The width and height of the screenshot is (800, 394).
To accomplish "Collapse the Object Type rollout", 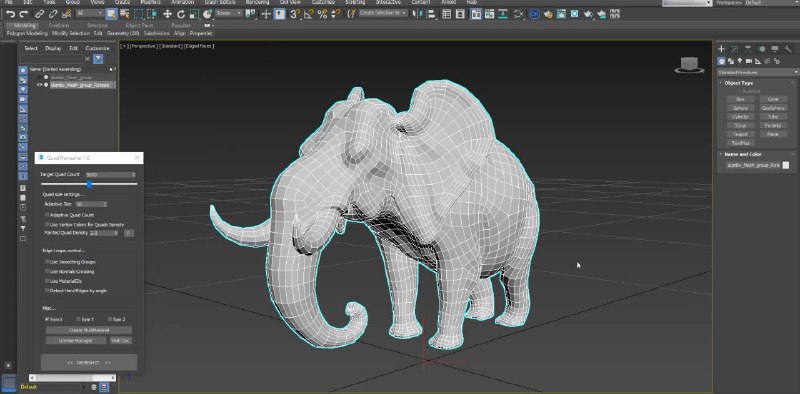I will pyautogui.click(x=721, y=83).
